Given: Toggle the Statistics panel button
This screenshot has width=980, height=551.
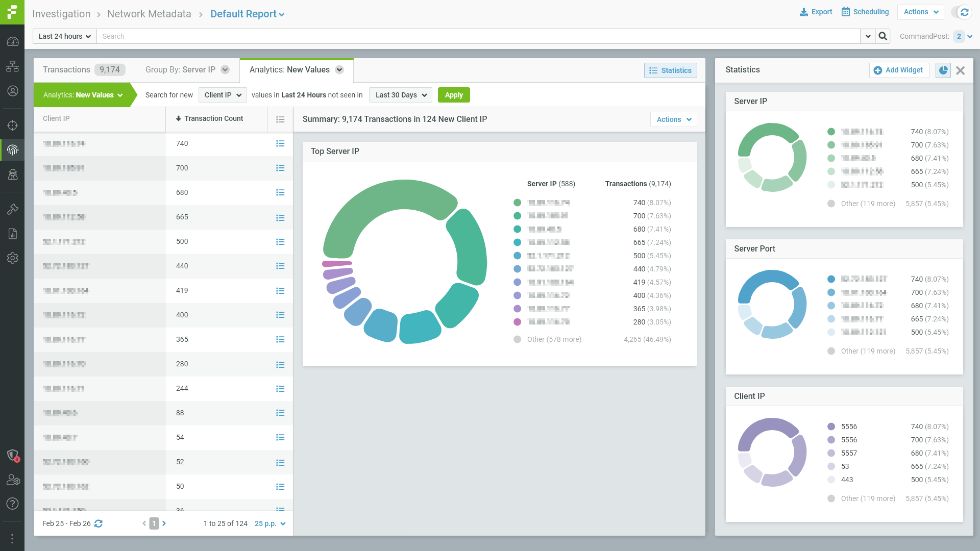Looking at the screenshot, I should [670, 70].
